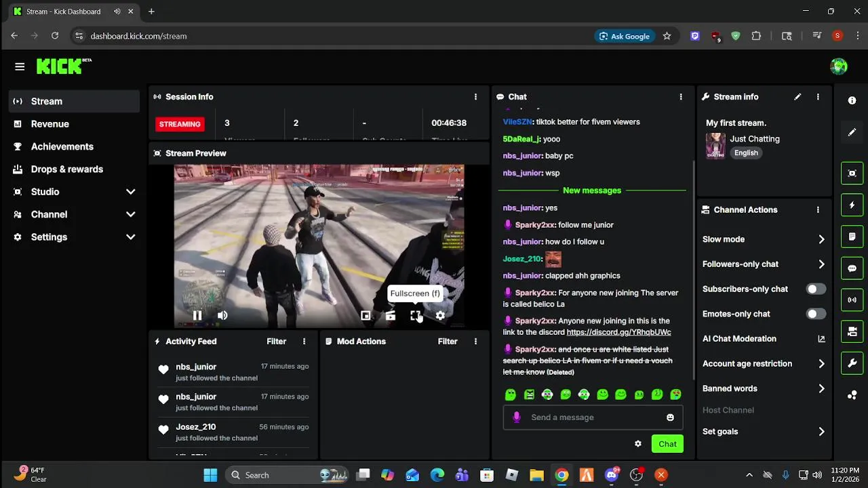868x488 pixels.
Task: Toggle the Mod Actions note icon in sidebar
Action: [x=852, y=237]
